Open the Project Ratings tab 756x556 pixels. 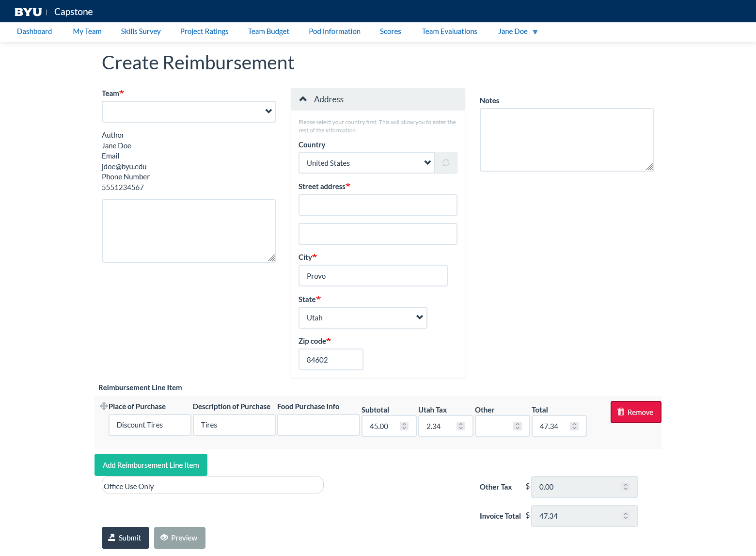[x=204, y=32]
